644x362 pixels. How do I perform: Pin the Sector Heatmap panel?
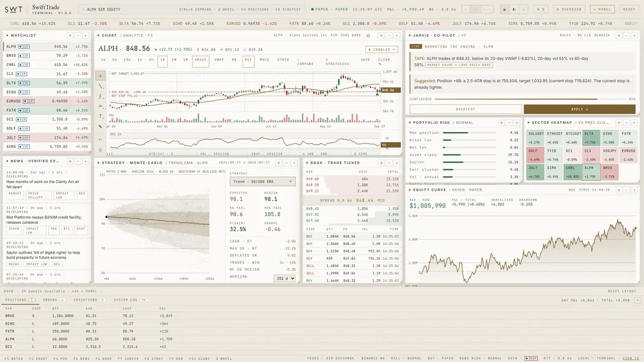[x=619, y=122]
